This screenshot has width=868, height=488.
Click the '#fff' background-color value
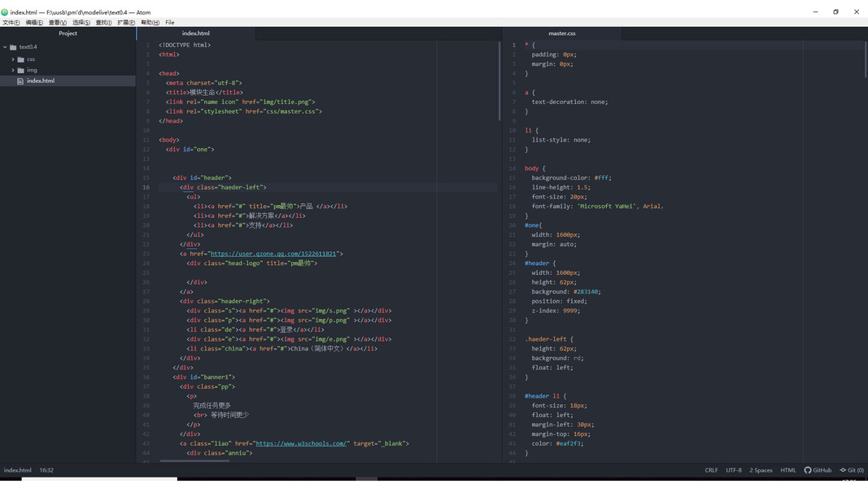coord(601,178)
